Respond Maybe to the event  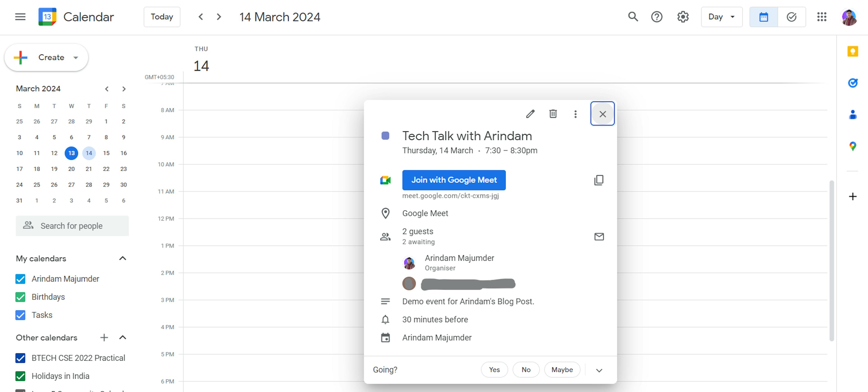point(562,370)
